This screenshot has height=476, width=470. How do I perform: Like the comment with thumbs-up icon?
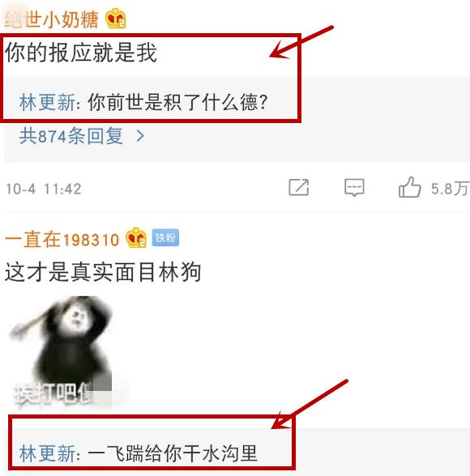pyautogui.click(x=410, y=187)
